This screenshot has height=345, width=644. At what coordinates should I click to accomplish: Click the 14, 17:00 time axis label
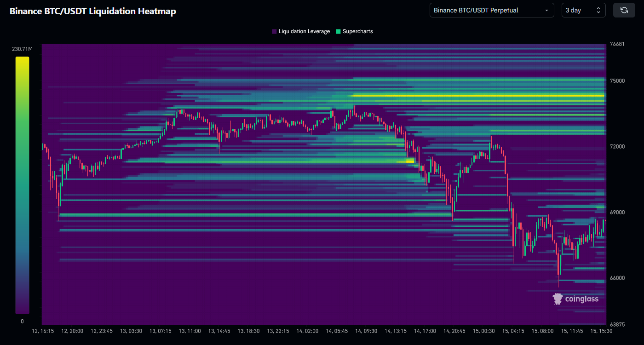pos(425,331)
